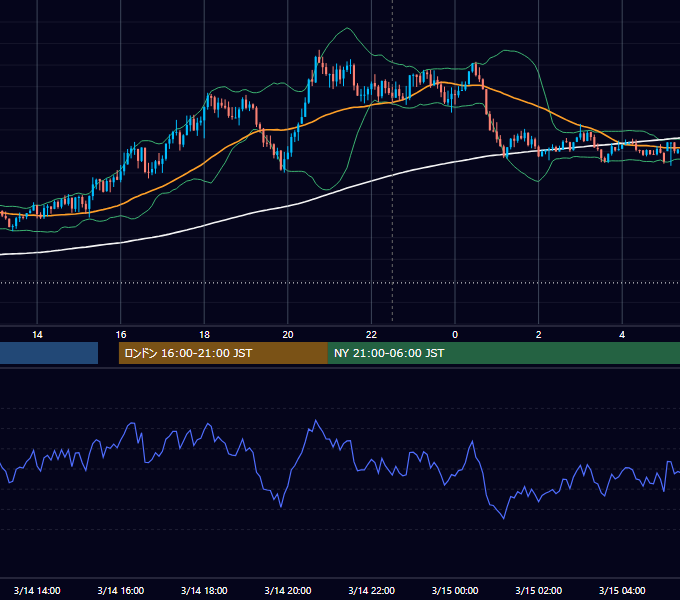The height and width of the screenshot is (600, 680).
Task: Click the London 16:00-21:00 JST session bar
Action: click(223, 353)
